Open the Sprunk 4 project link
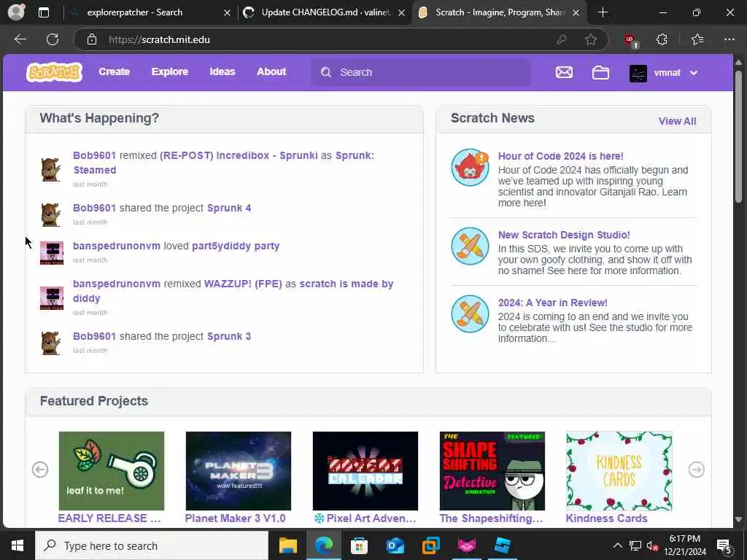This screenshot has height=560, width=747. coord(229,208)
